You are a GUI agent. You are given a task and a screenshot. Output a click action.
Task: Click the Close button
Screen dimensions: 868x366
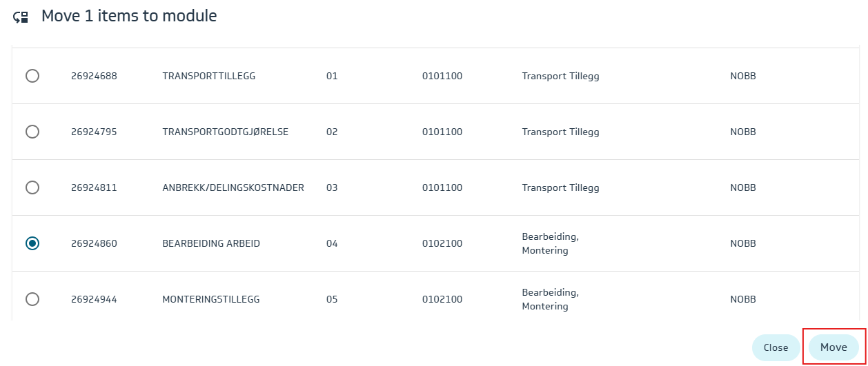tap(776, 347)
